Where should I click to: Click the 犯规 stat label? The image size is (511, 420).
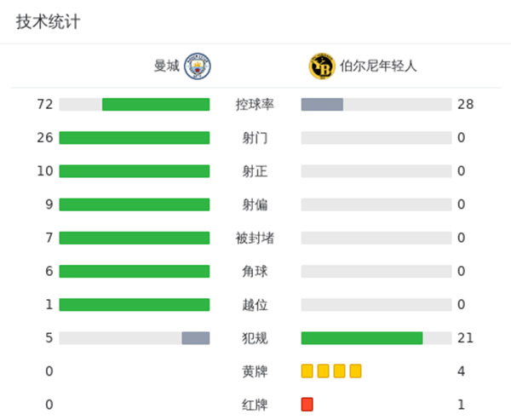pos(255,337)
